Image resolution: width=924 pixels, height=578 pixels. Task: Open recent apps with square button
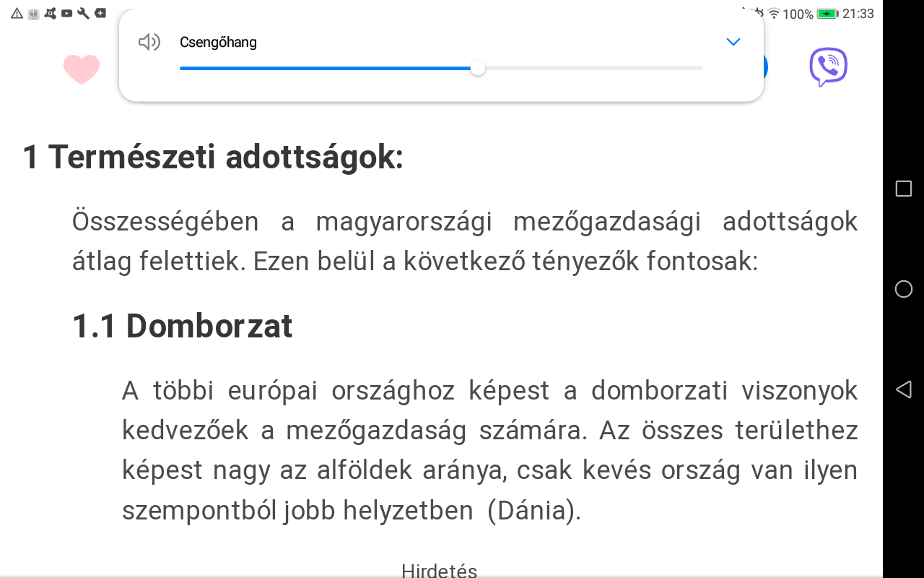[903, 189]
